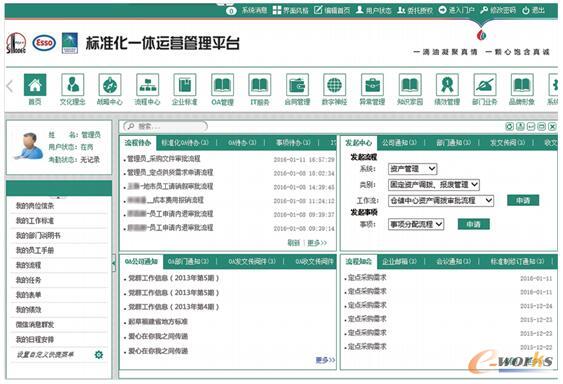Click the 搜索 search box

[x=165, y=126]
